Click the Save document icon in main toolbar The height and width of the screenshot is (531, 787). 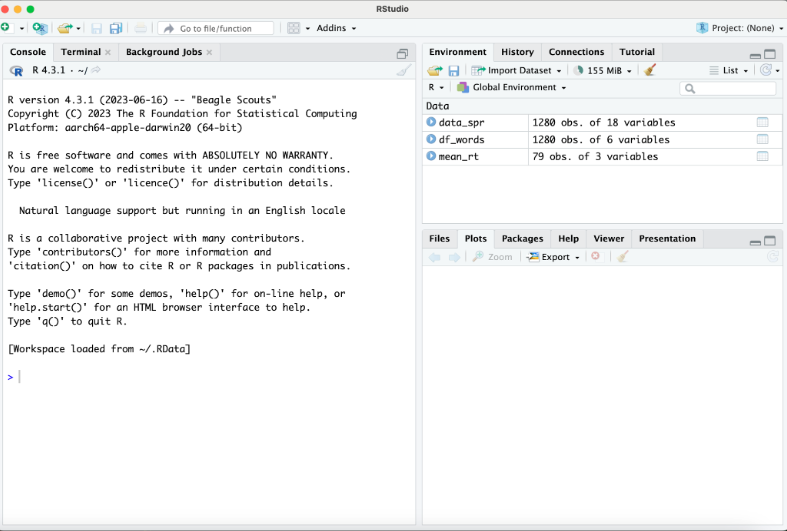coord(96,29)
